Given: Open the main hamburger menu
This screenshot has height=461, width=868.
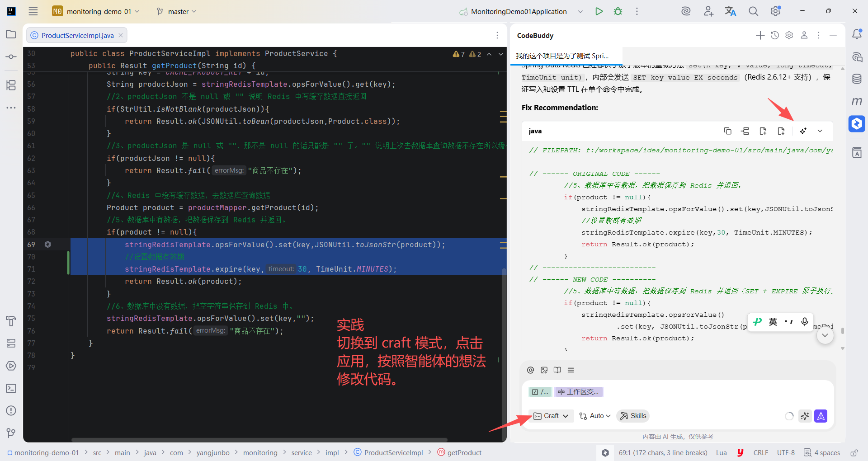Looking at the screenshot, I should pyautogui.click(x=33, y=11).
